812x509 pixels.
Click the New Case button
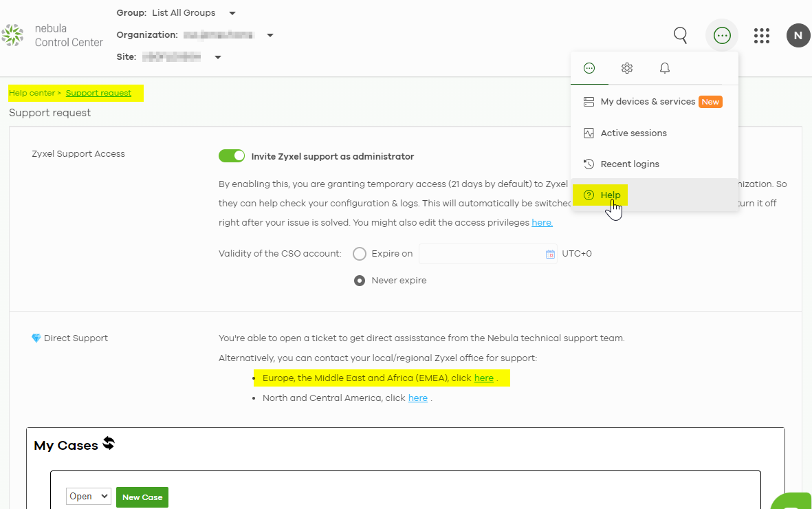pyautogui.click(x=142, y=497)
